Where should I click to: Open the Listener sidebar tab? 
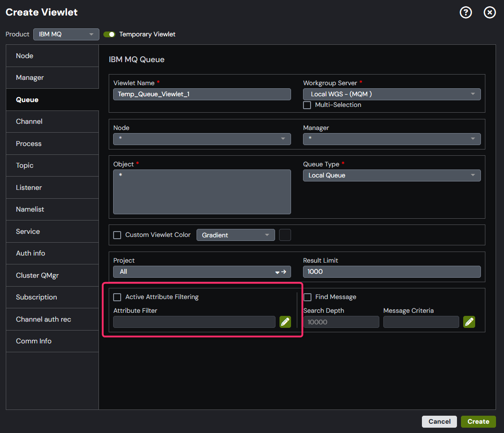tap(52, 187)
